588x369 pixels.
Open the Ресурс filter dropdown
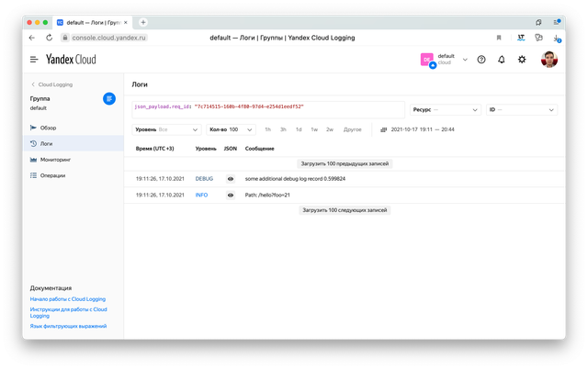(445, 109)
